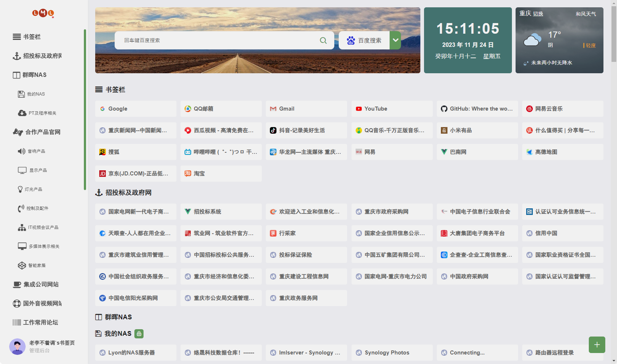Screen dimensions: 617x364
Task: Open the 高德地图 bookmark
Action: tap(563, 152)
